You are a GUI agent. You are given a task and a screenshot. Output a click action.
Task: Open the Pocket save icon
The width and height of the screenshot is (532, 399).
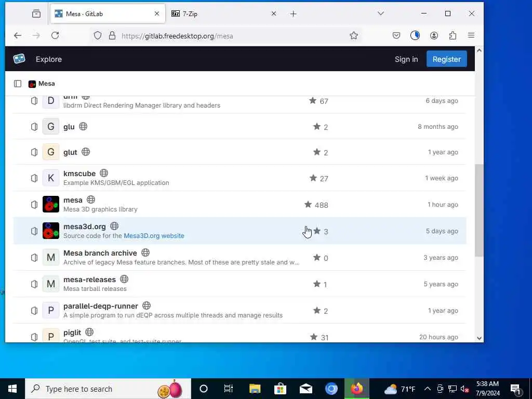coord(396,35)
